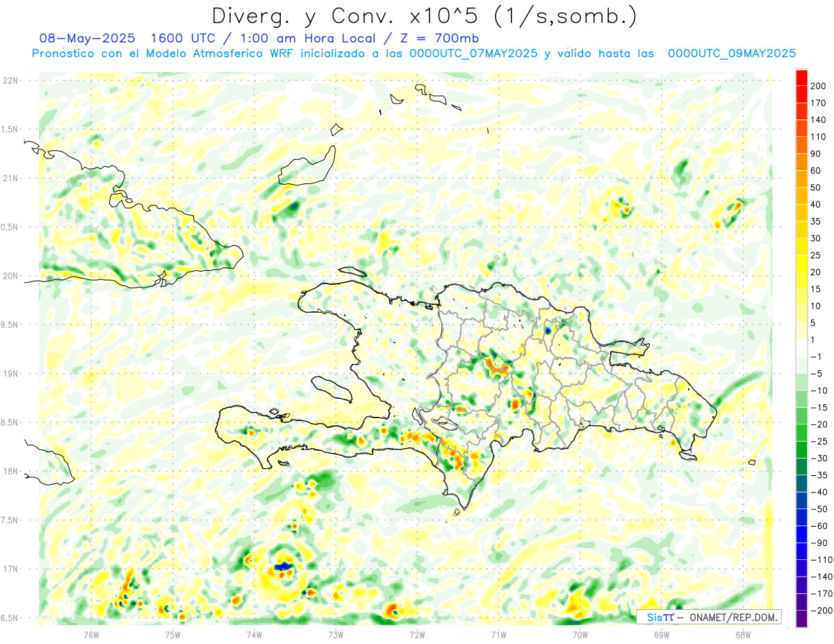Viewport: 834px width, 644px height.
Task: Click the -15 color scale value
Action: (821, 407)
